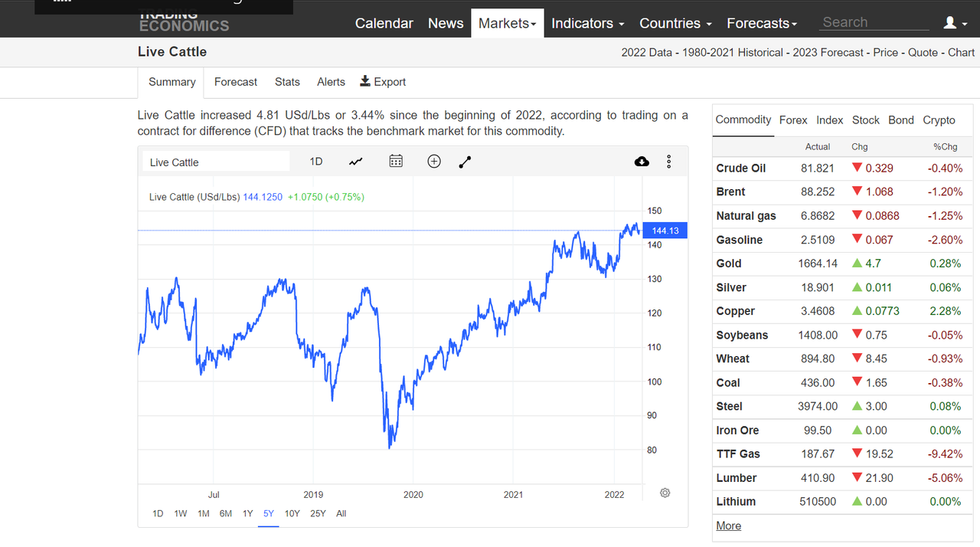Click the add comparison plus icon
Viewport: 980px width, 547px height.
click(434, 161)
